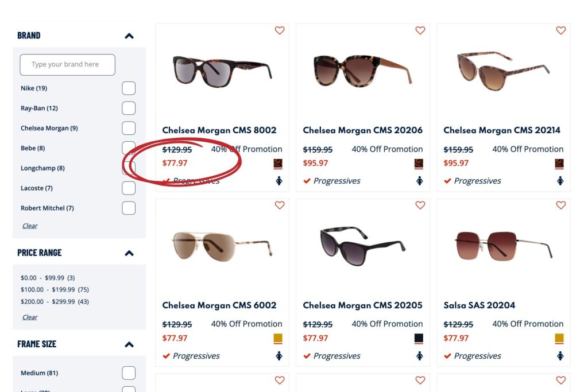Click Clear under the brand filters
Image resolution: width=588 pixels, height=392 pixels.
click(x=29, y=225)
